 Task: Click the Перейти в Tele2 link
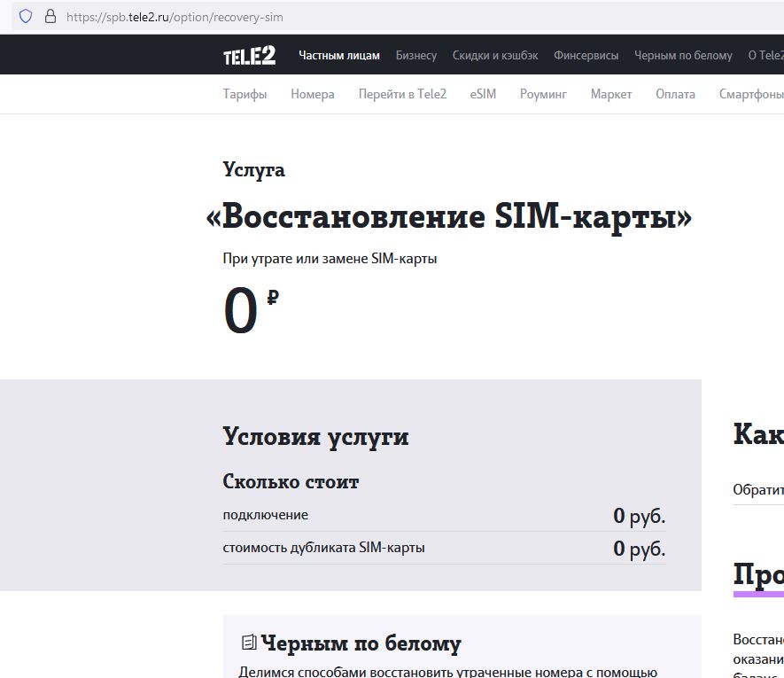[x=402, y=94]
